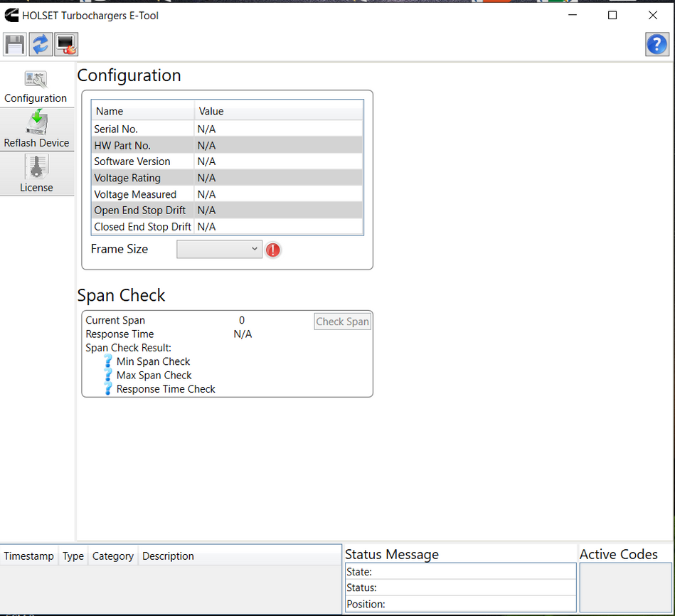Open help via blue question mark

(656, 45)
